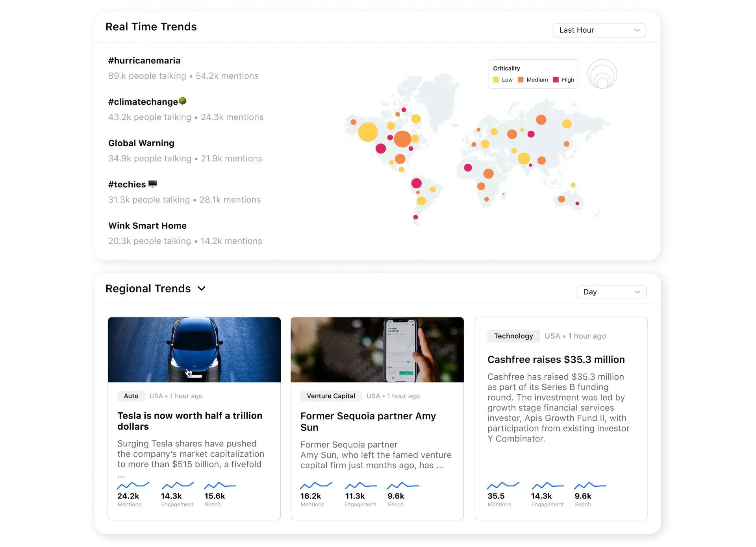Open the Cashfree raises $35.3 million headline
756x547 pixels.
tap(556, 360)
